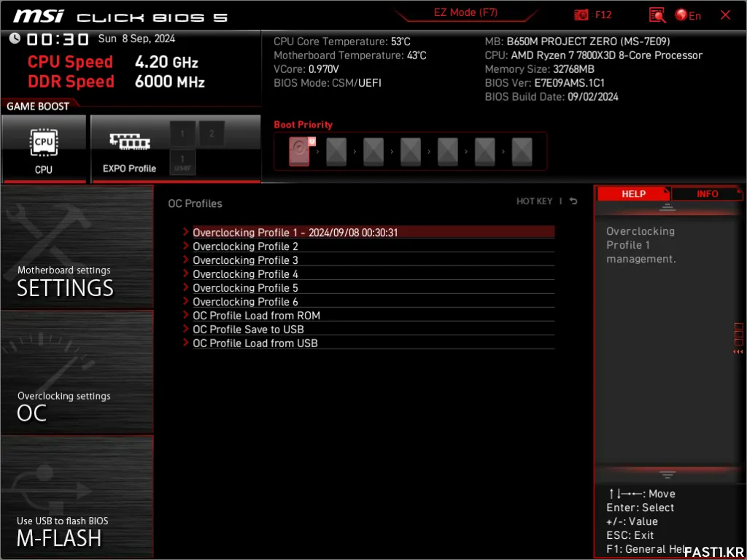Image resolution: width=747 pixels, height=560 pixels.
Task: Click the red collapse arrows on right edge
Action: tap(738, 352)
